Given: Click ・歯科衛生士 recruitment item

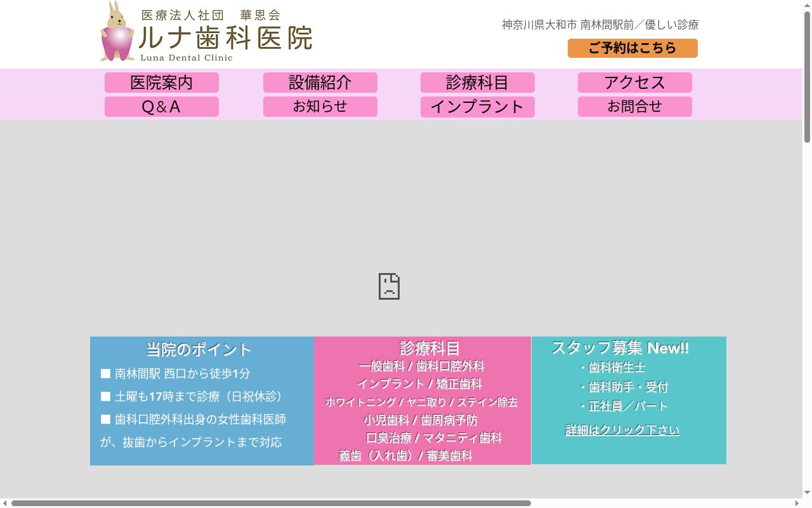Looking at the screenshot, I should [611, 367].
